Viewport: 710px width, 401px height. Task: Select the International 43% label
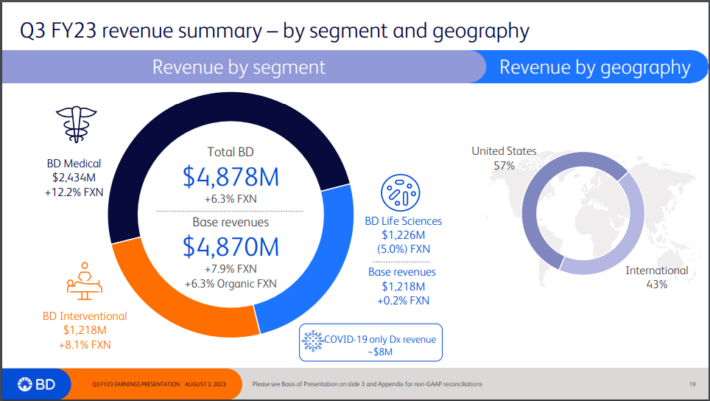tap(657, 277)
